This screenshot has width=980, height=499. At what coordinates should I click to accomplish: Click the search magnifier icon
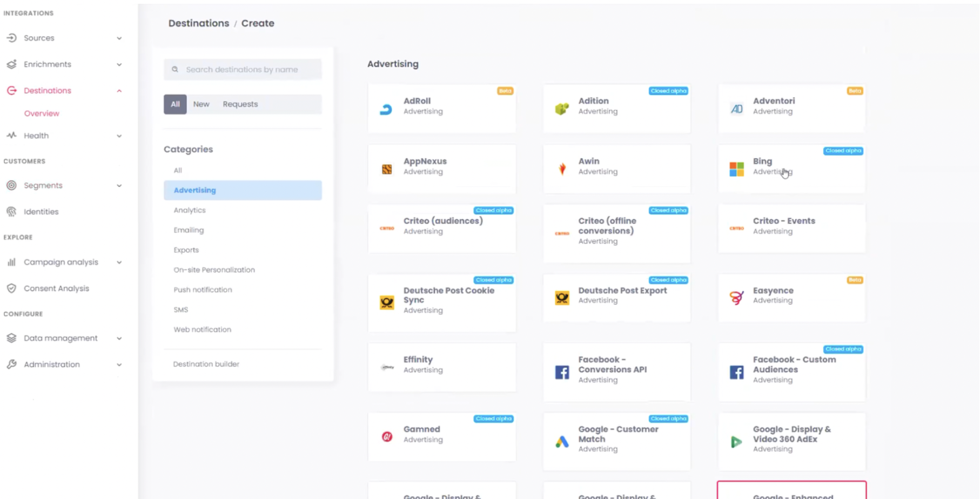pos(175,69)
